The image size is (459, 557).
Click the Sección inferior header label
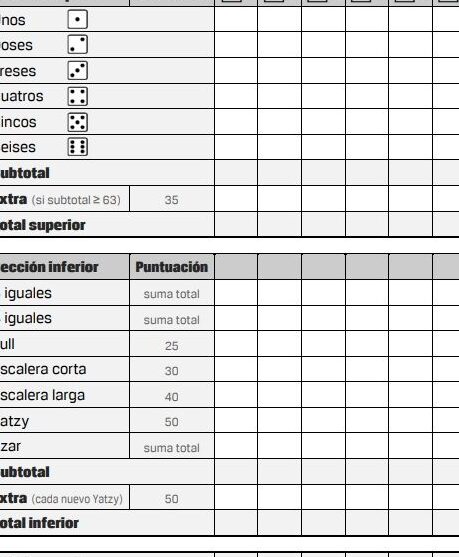[49, 267]
